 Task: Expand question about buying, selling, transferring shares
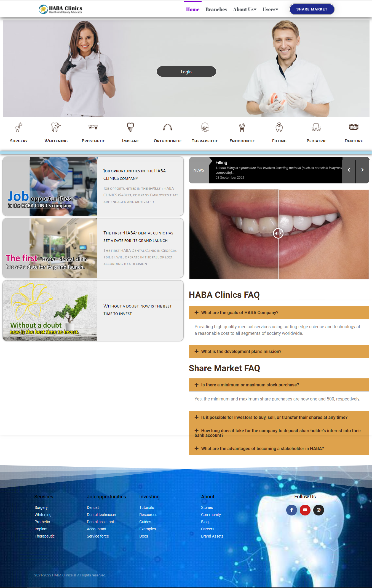pos(279,417)
